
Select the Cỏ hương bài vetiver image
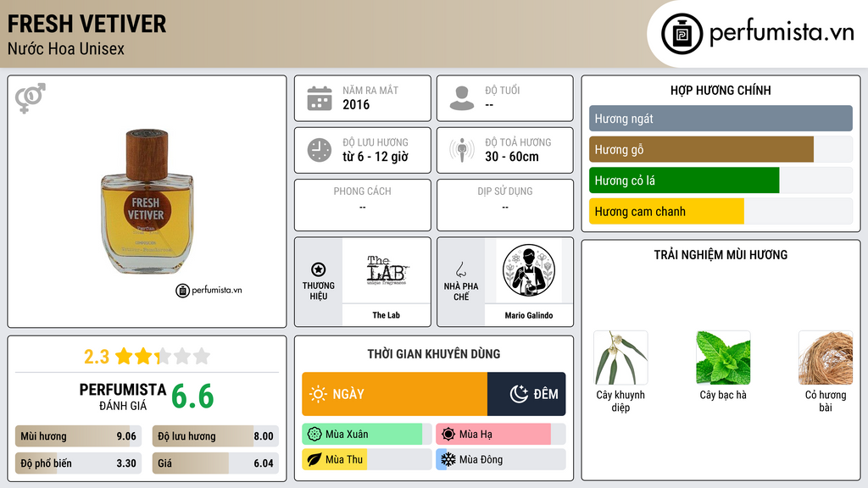(x=826, y=358)
